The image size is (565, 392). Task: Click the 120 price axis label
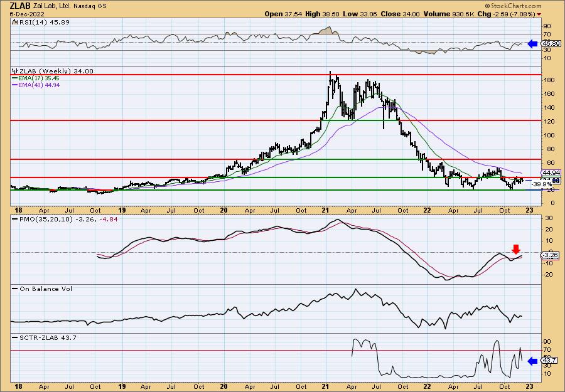[x=549, y=121]
